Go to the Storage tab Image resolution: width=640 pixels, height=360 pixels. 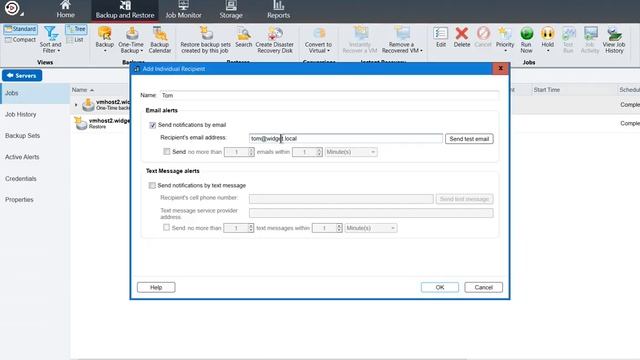[x=231, y=10]
